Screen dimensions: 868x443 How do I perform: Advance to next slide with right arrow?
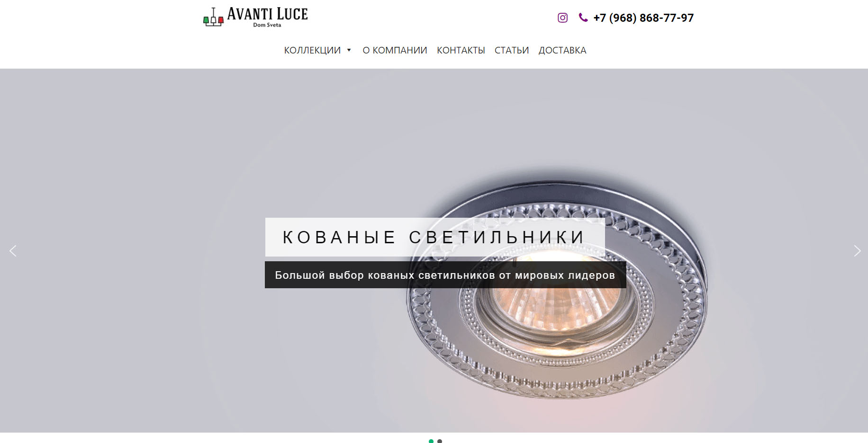(857, 251)
